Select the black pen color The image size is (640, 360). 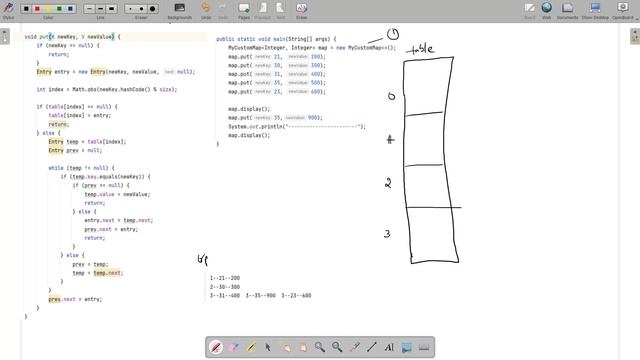click(x=26, y=9)
